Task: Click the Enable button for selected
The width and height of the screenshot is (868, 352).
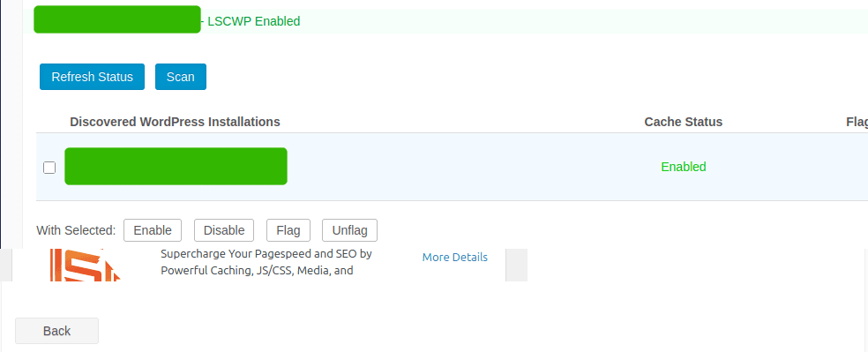Action: (x=153, y=230)
